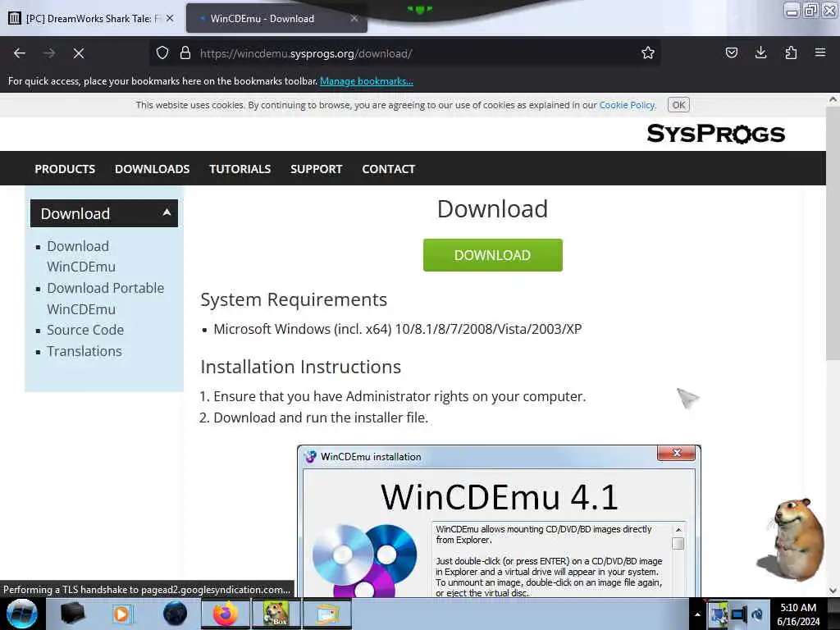Launch the media player taskbar icon

[x=121, y=614]
